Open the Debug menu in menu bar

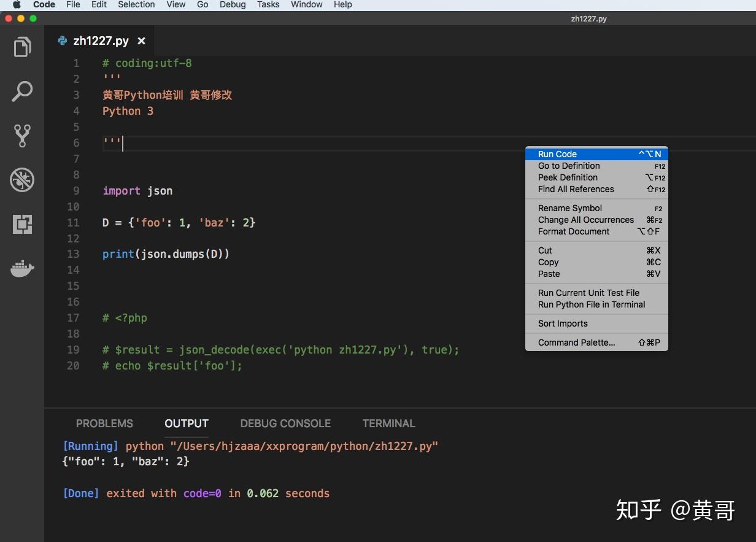(233, 5)
